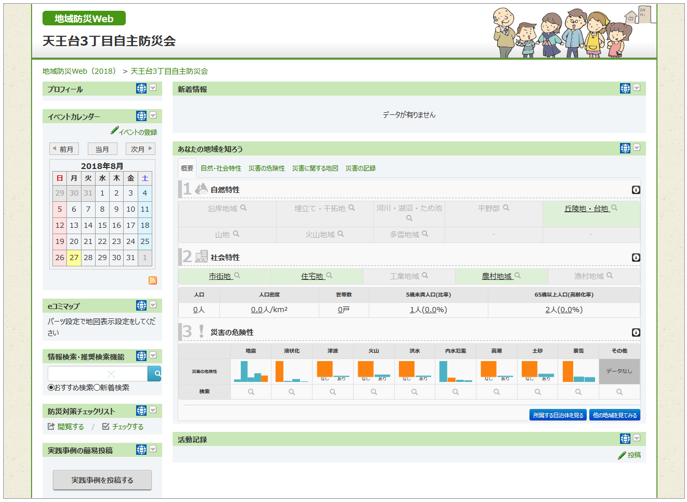Go to next month with 次月 button

[141, 149]
